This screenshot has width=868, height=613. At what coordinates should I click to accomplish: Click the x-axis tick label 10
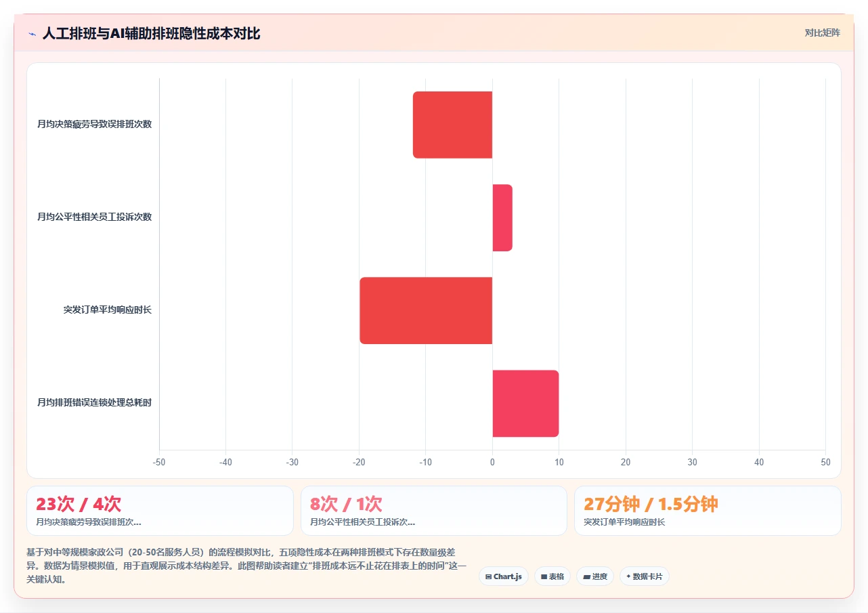tap(559, 462)
